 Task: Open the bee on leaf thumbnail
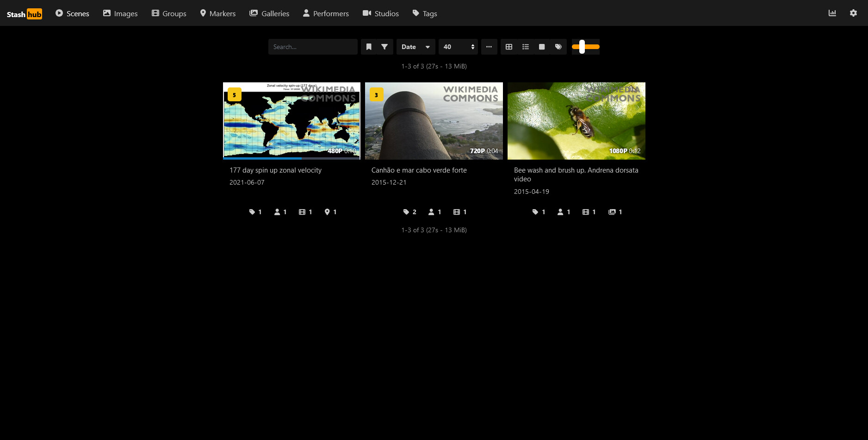tap(577, 121)
